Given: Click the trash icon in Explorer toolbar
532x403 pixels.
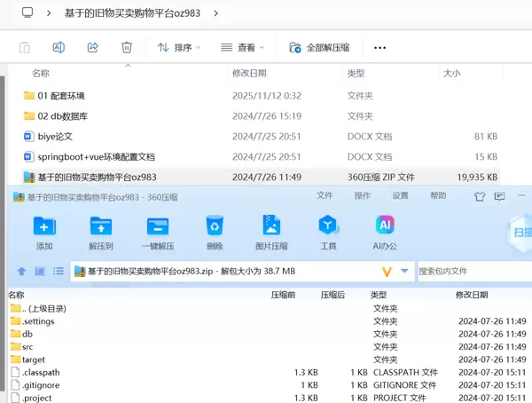Looking at the screenshot, I should point(127,47).
